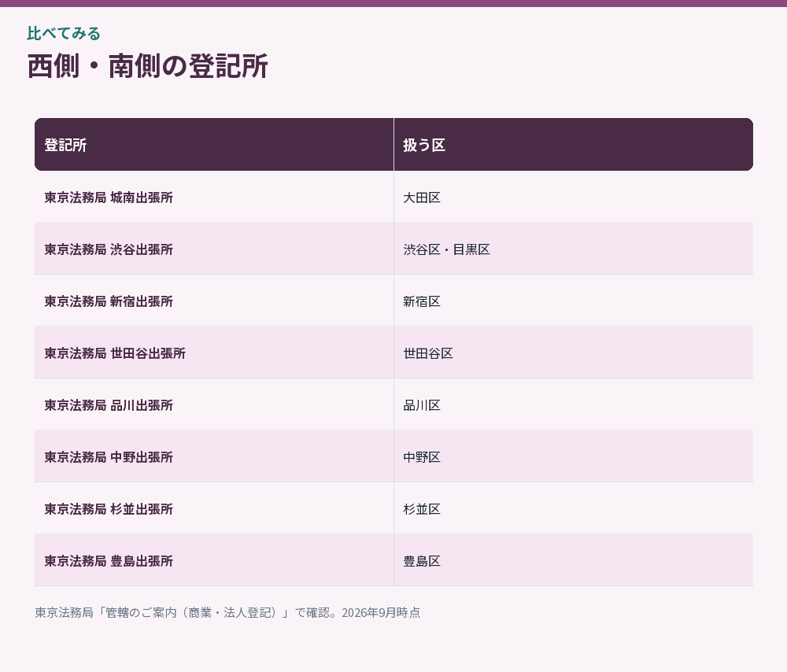Click the 東京法務局 中野出張所 cell
Screen dimensions: 787x672
[x=214, y=456]
